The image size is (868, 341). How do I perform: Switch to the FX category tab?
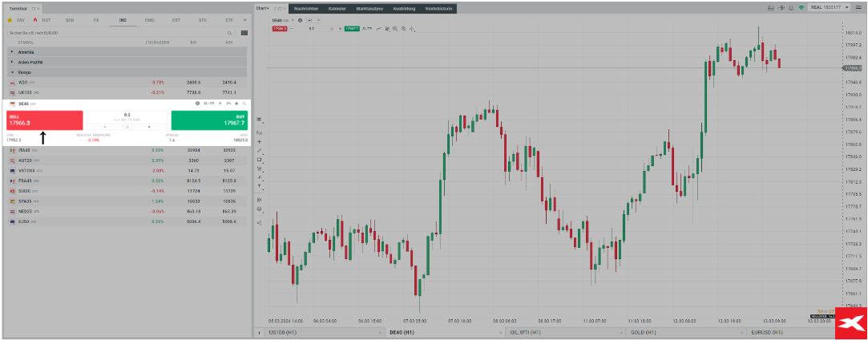click(96, 20)
